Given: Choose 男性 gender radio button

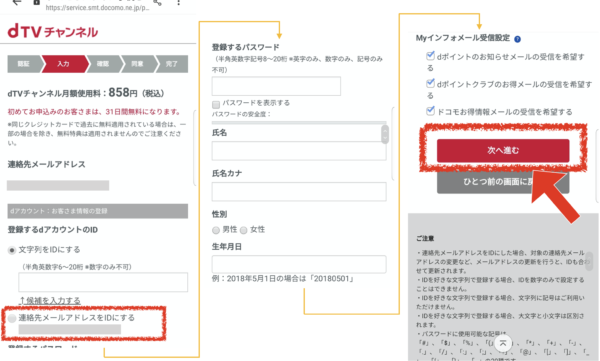Looking at the screenshot, I should click(x=216, y=230).
